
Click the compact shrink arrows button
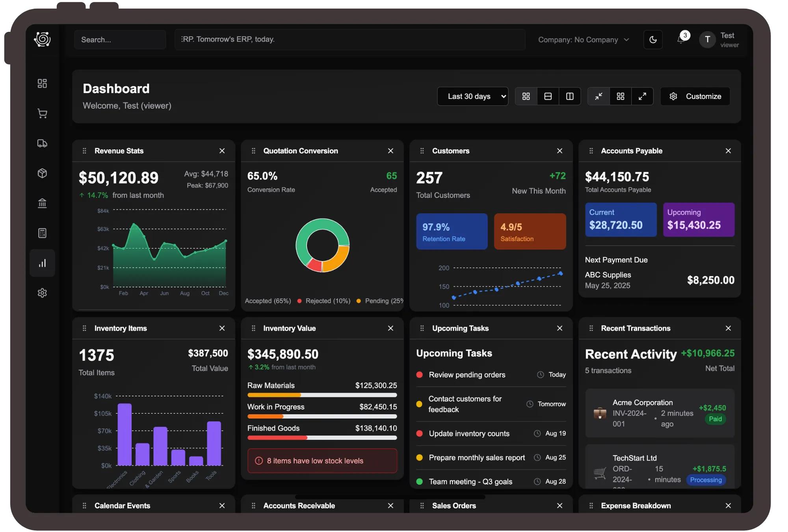pyautogui.click(x=598, y=96)
